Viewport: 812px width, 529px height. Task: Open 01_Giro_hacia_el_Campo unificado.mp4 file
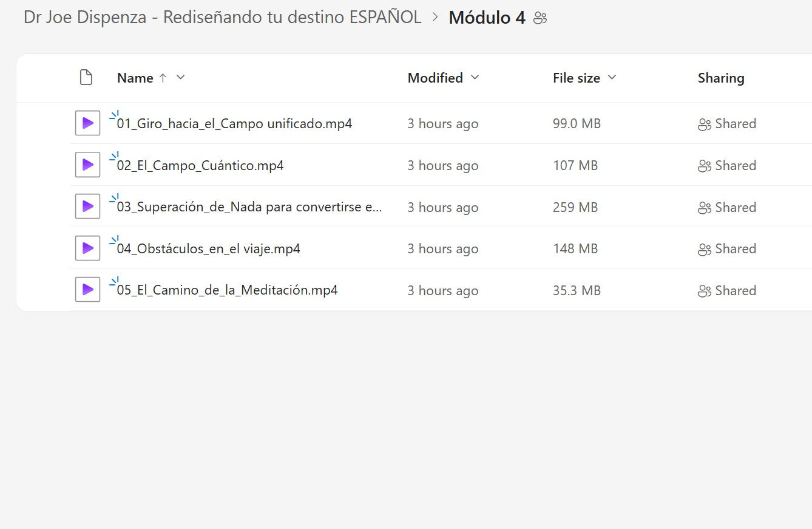pos(234,124)
